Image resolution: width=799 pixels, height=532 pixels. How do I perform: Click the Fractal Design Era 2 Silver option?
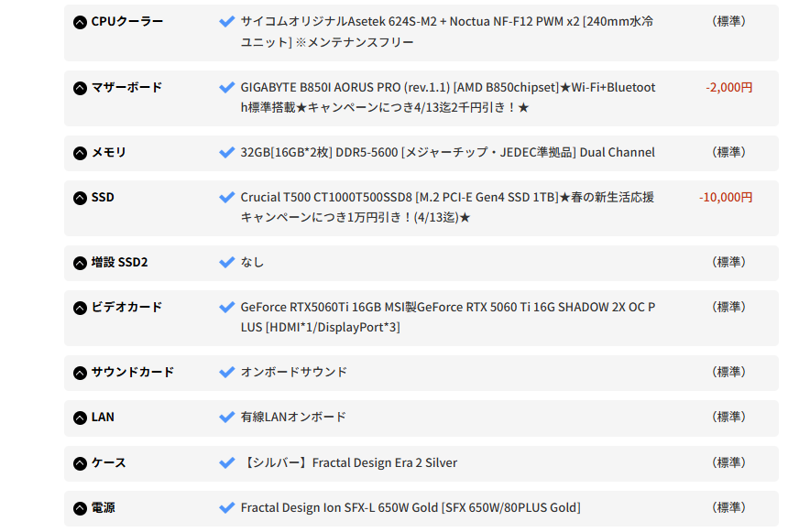pos(349,462)
